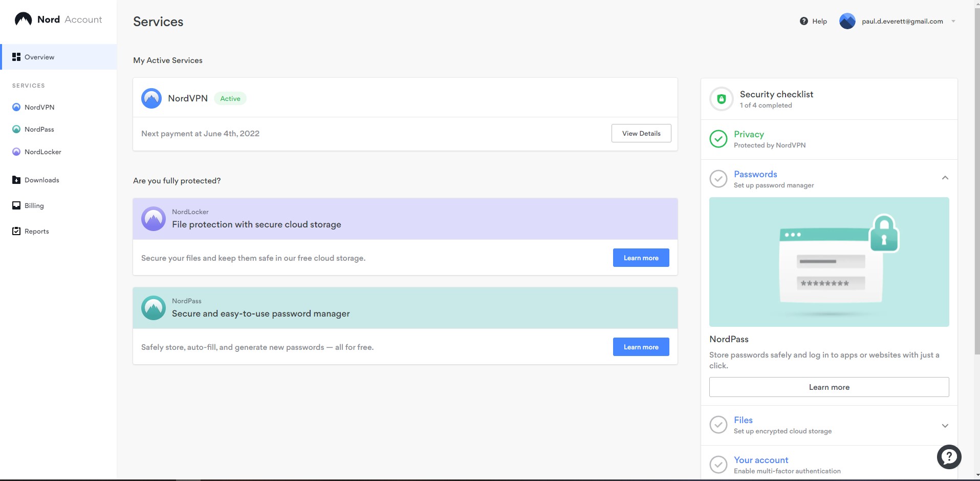Click paul.d.everett@gmail.com account email
The image size is (980, 481).
(x=902, y=21)
